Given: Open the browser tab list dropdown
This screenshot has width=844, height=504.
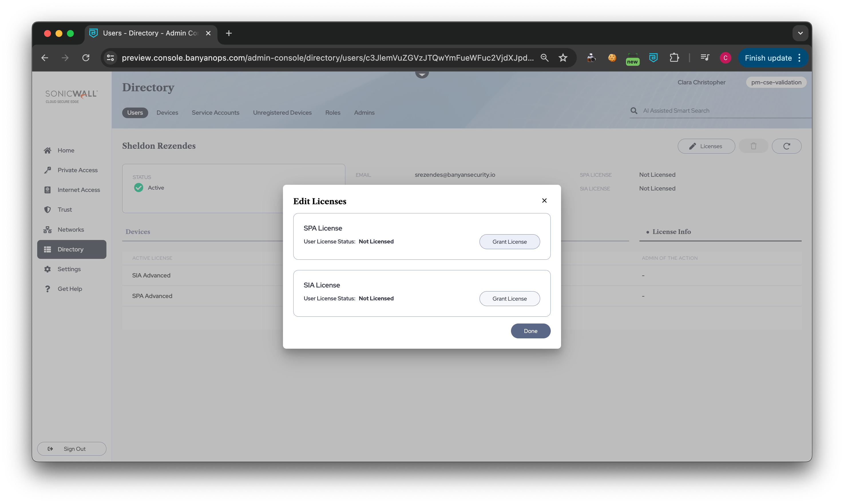Looking at the screenshot, I should (800, 33).
